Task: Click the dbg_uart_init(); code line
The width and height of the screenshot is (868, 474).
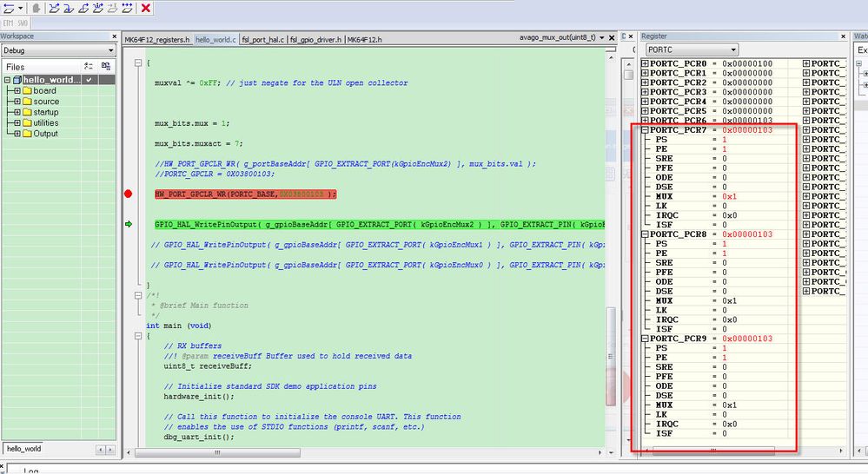Action: [x=199, y=437]
